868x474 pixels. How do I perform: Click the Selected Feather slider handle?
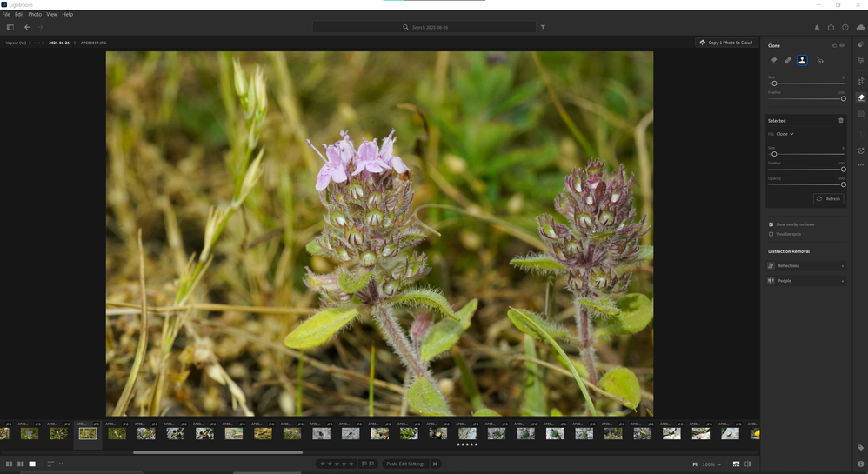[843, 170]
